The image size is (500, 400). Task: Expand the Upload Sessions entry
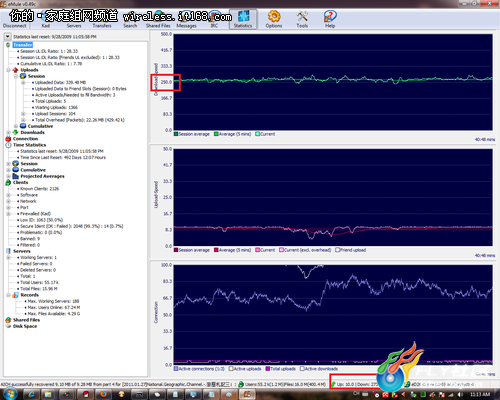pos(23,114)
